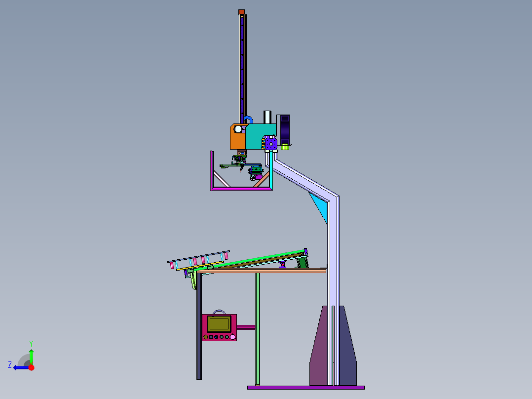
Task: Click the blue Z axis arrow of triad
Action: (20, 368)
